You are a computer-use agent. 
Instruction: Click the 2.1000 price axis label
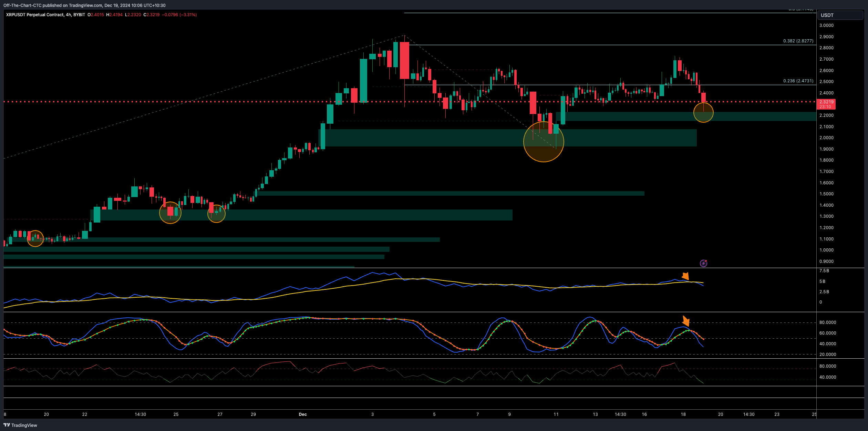[826, 127]
